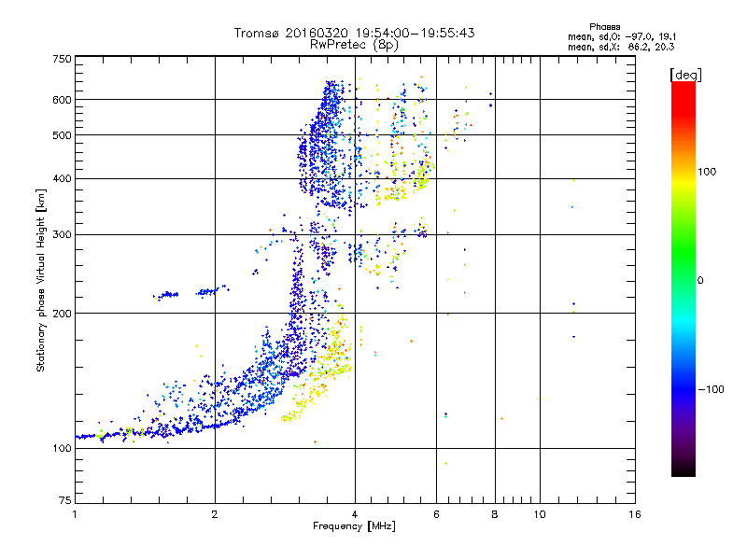Click the y-axis '100' tick label

(x=62, y=449)
